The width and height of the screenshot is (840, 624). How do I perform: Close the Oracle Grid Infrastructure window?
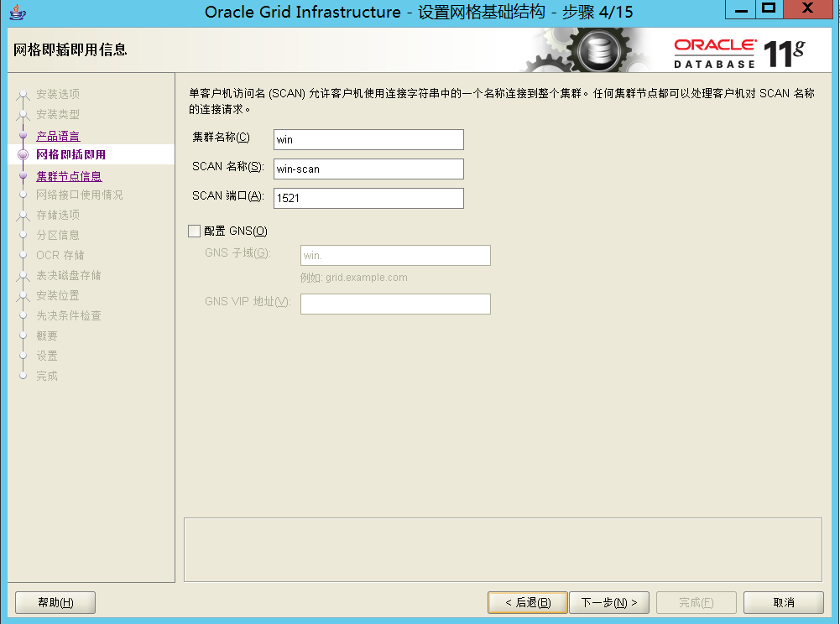pos(808,8)
